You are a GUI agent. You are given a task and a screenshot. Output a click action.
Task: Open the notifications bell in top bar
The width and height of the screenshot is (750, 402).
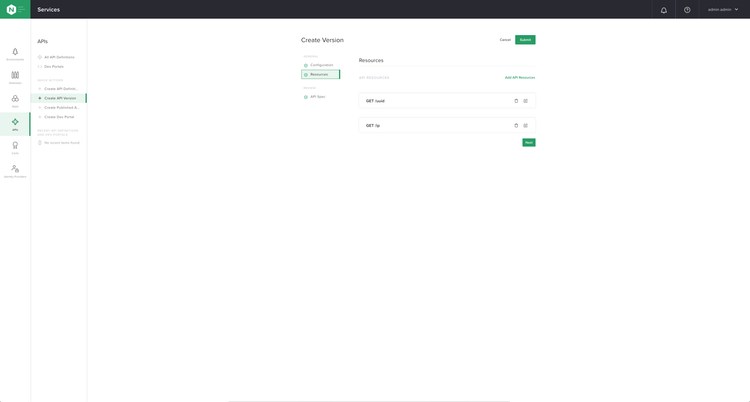[663, 10]
